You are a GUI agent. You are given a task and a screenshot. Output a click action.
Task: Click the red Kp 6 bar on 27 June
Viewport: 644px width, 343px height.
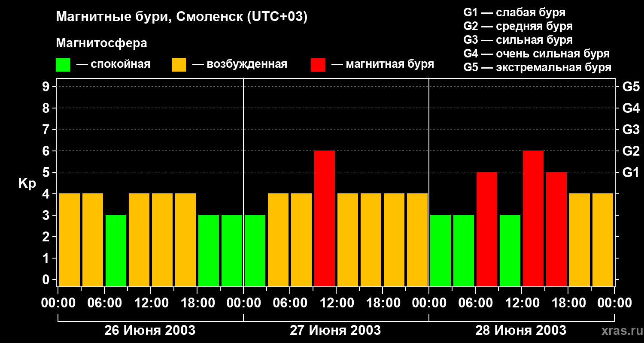(x=325, y=218)
